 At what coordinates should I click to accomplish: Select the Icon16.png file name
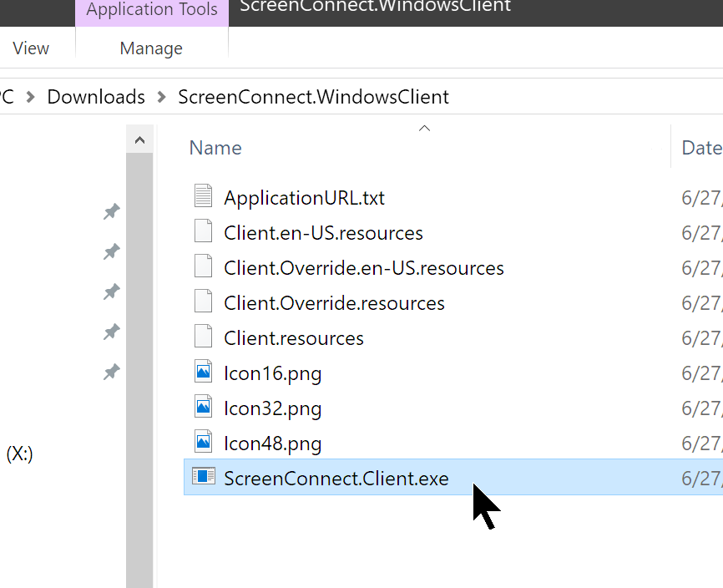272,373
